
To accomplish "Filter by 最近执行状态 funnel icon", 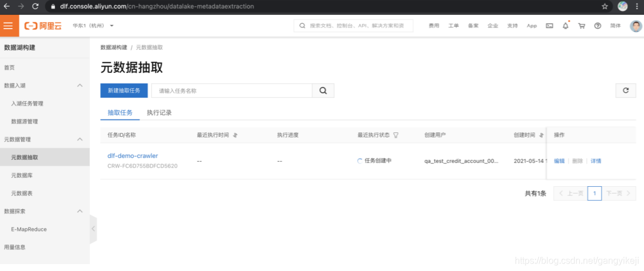I will [x=396, y=135].
